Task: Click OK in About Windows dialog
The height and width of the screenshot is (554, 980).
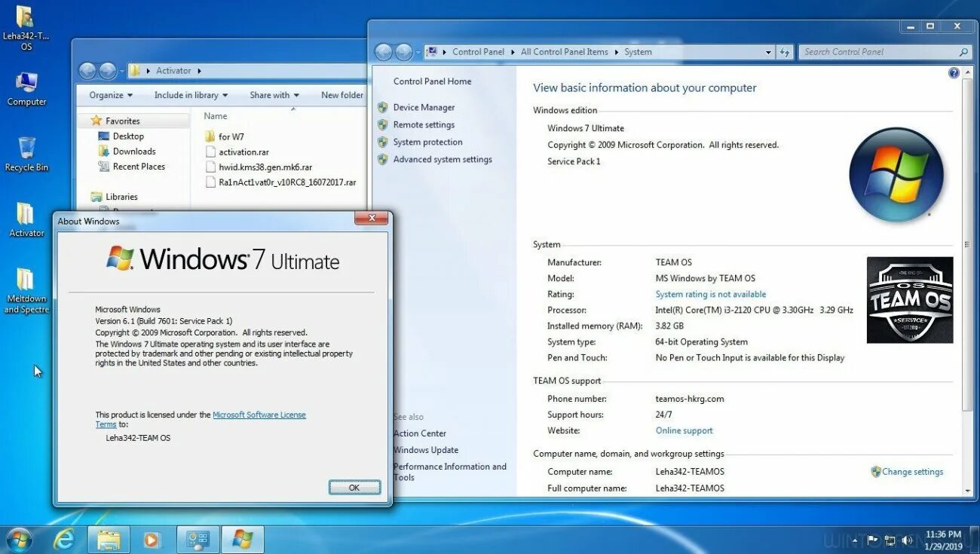Action: pos(354,488)
